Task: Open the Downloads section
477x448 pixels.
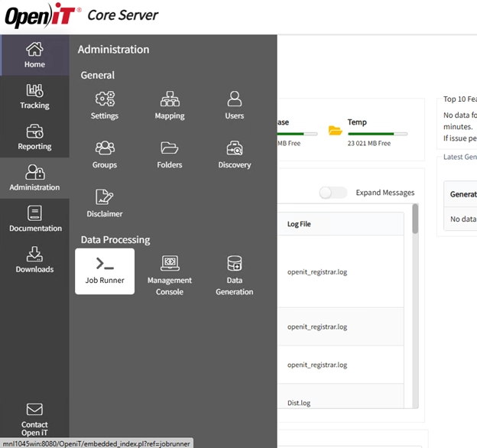Action: click(x=34, y=260)
